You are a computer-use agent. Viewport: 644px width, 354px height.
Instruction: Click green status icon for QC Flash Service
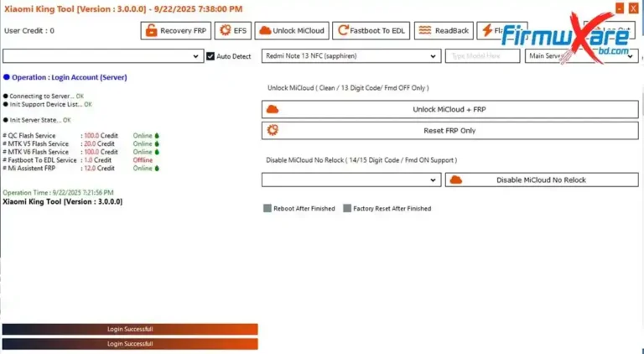[157, 136]
